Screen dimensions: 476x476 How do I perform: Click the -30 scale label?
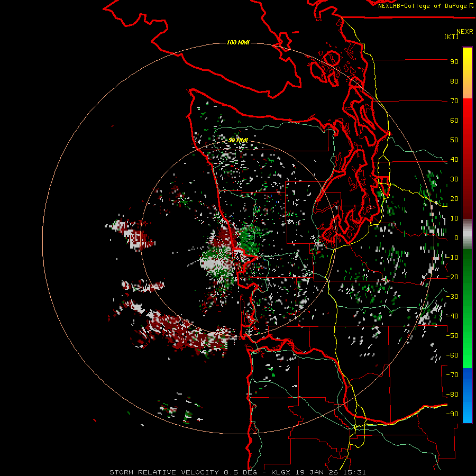point(452,297)
